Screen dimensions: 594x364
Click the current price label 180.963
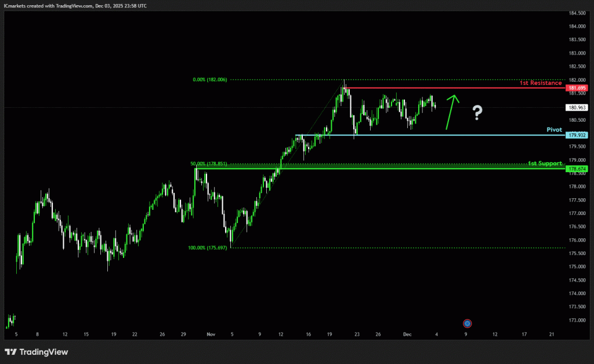click(x=577, y=107)
